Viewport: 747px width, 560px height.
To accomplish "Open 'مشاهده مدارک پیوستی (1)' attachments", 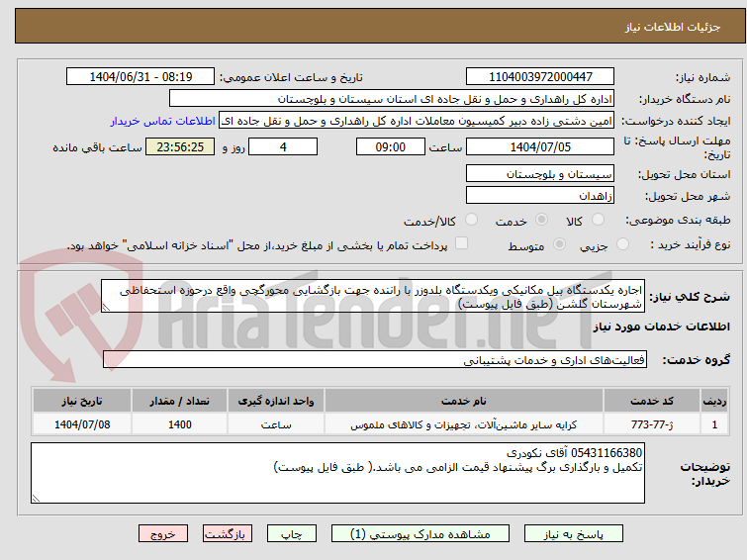I will tap(420, 534).
